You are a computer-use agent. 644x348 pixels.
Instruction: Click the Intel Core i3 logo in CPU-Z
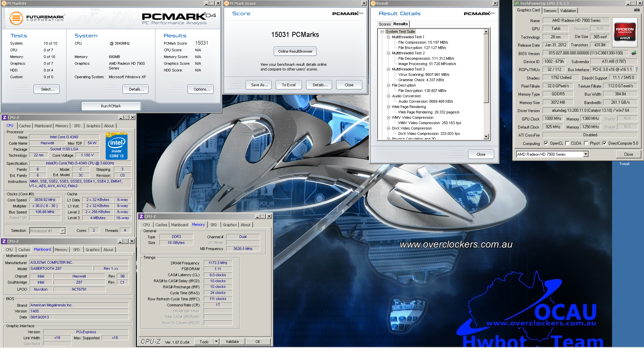tap(116, 146)
